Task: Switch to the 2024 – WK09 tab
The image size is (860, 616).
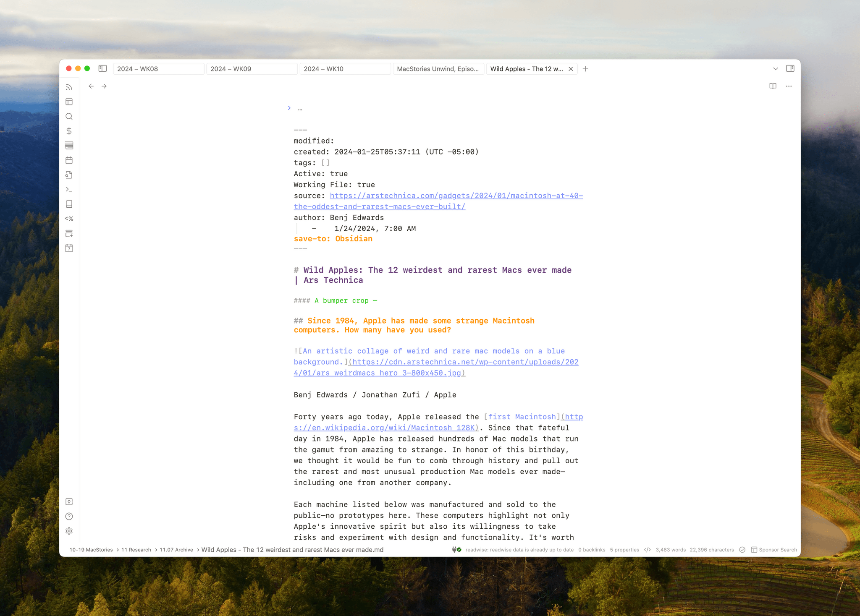Action: tap(252, 69)
